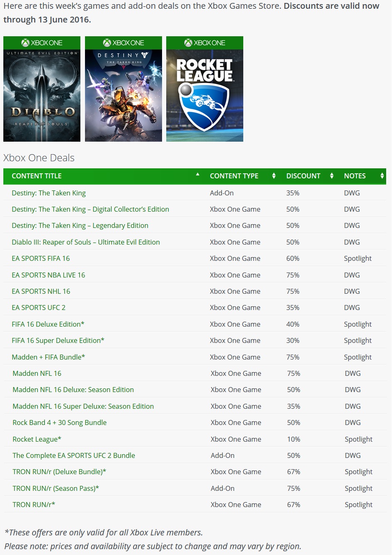392x555 pixels.
Task: Open Madden NFL 16 Deluxe: Season Edition link
Action: click(x=73, y=390)
